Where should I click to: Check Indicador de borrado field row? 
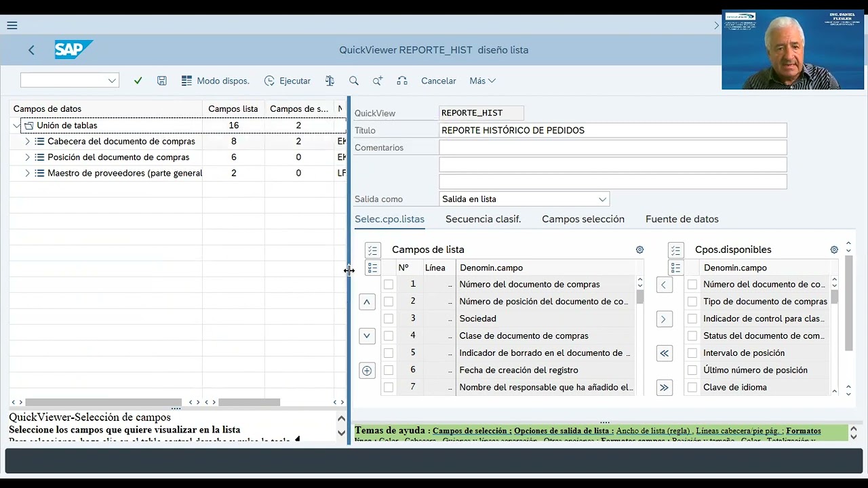389,353
